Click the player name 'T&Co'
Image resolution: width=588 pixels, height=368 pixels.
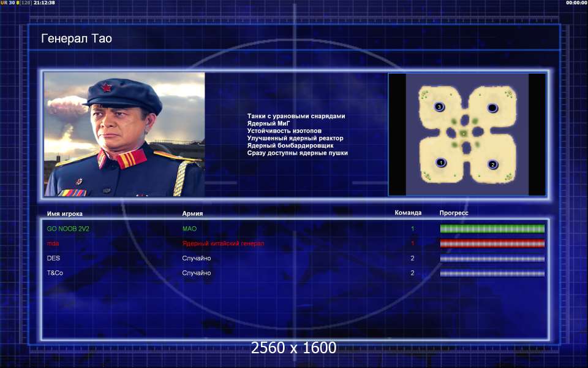[x=55, y=273]
